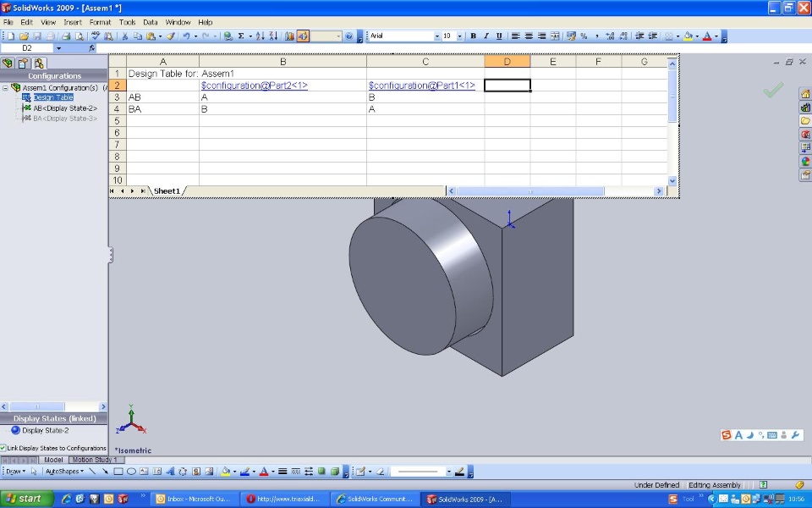Screen dimensions: 812x508
Task: Follow the $configuration@Part1<1> link
Action: click(421, 86)
